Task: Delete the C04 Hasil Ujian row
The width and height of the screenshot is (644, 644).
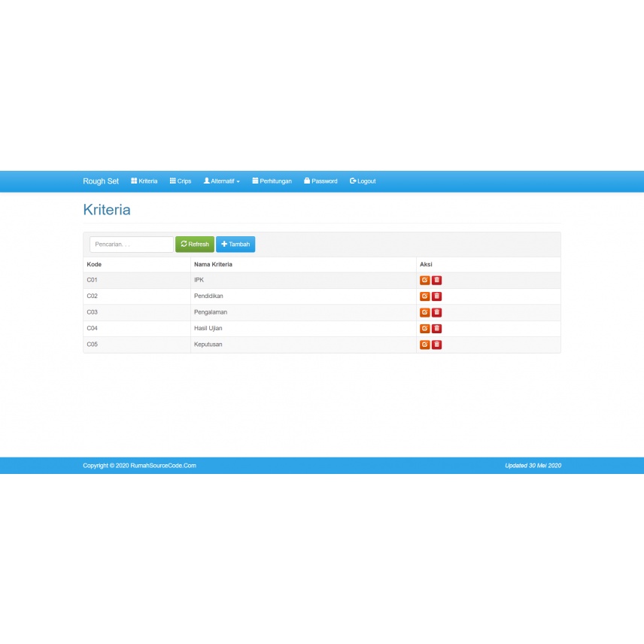Action: (436, 329)
